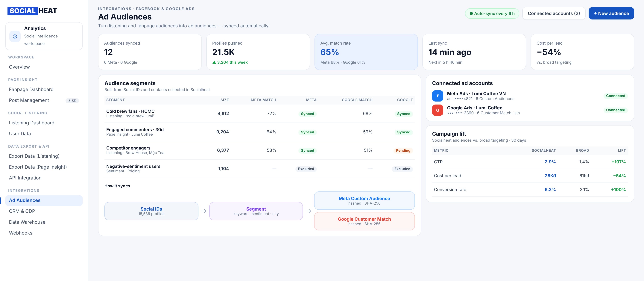This screenshot has height=281, width=644.
Task: Select the Negative-sentiment users segment
Action: (259, 169)
